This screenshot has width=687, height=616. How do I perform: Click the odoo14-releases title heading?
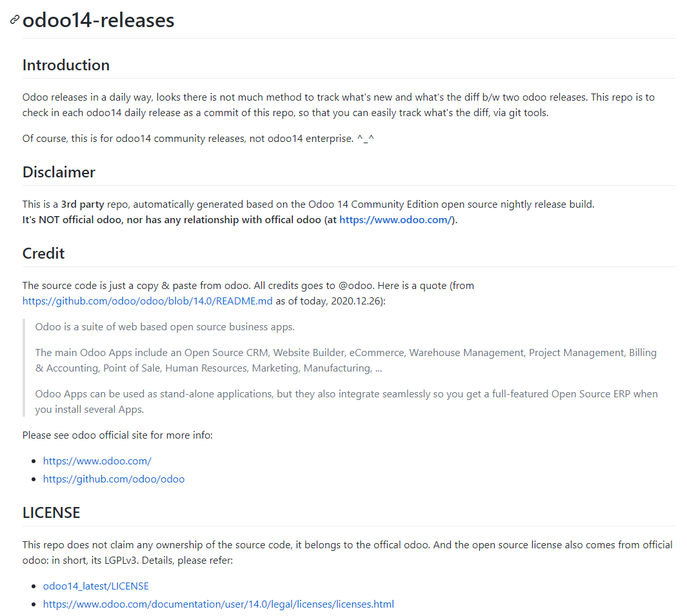(x=98, y=20)
